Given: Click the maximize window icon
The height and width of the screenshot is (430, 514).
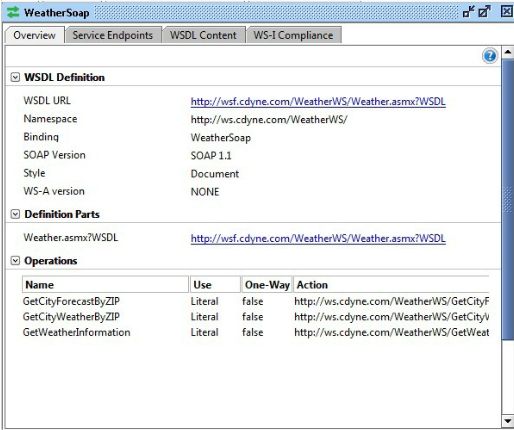Looking at the screenshot, I should coord(484,12).
